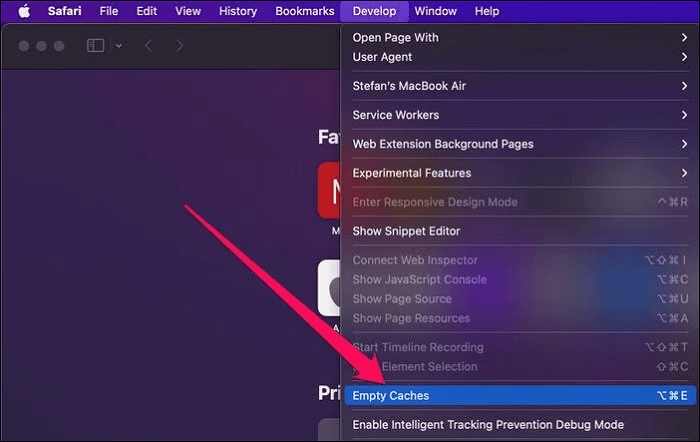
Task: Open the Help menu
Action: click(487, 11)
